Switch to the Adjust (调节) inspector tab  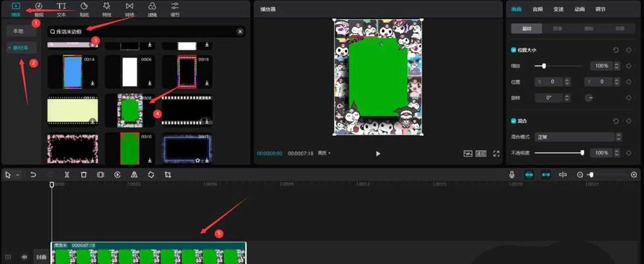tap(600, 9)
